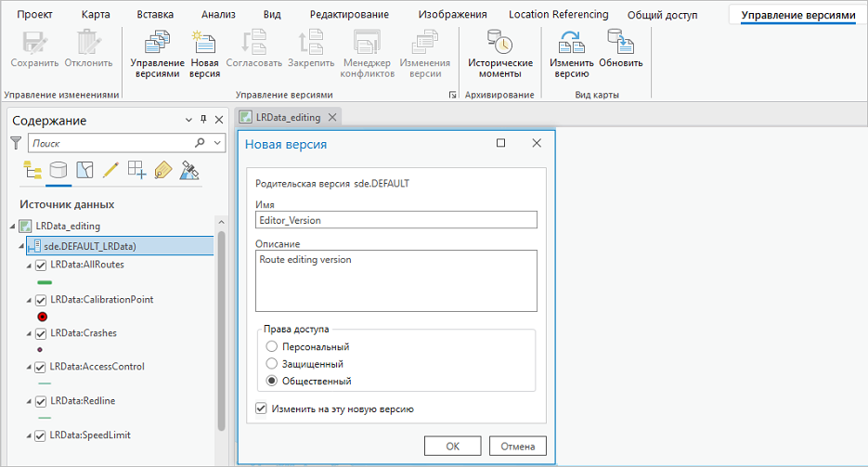This screenshot has width=868, height=467.
Task: Uncheck Изменить на эту новую версию
Action: 262,409
